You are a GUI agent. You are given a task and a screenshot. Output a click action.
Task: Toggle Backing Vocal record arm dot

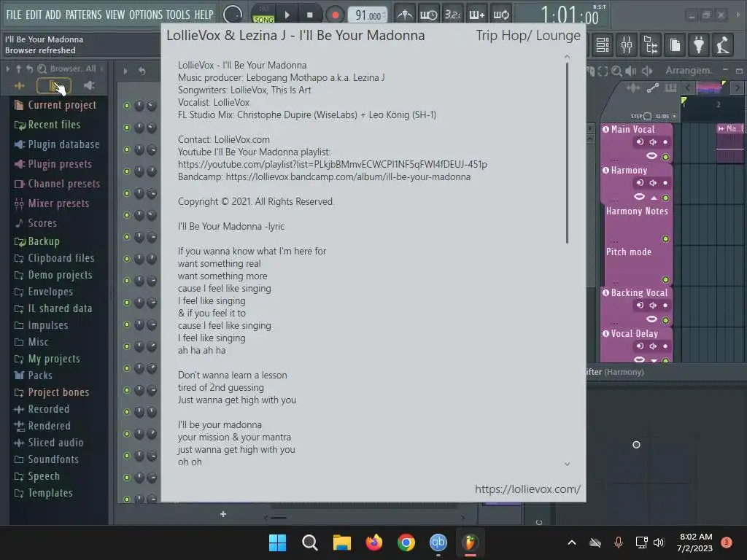click(665, 306)
